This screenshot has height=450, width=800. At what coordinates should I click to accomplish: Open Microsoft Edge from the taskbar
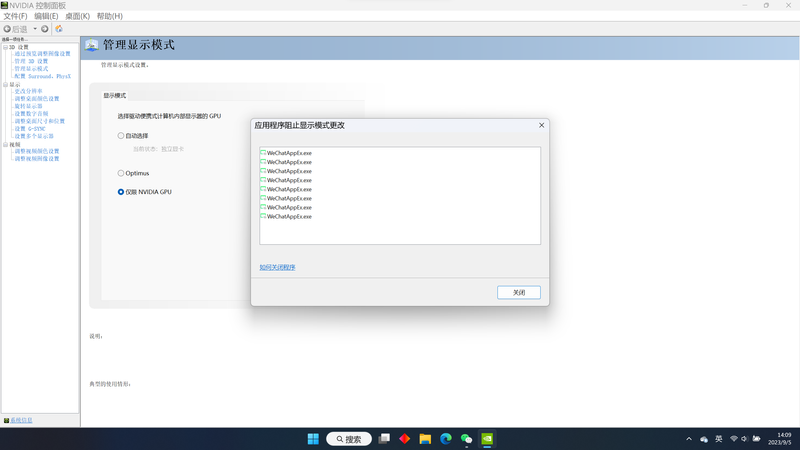[445, 439]
